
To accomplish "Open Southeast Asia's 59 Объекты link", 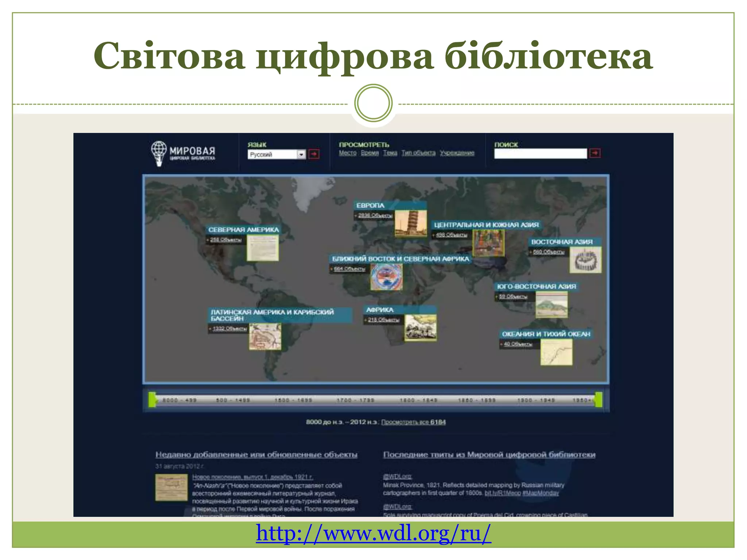I will point(513,296).
